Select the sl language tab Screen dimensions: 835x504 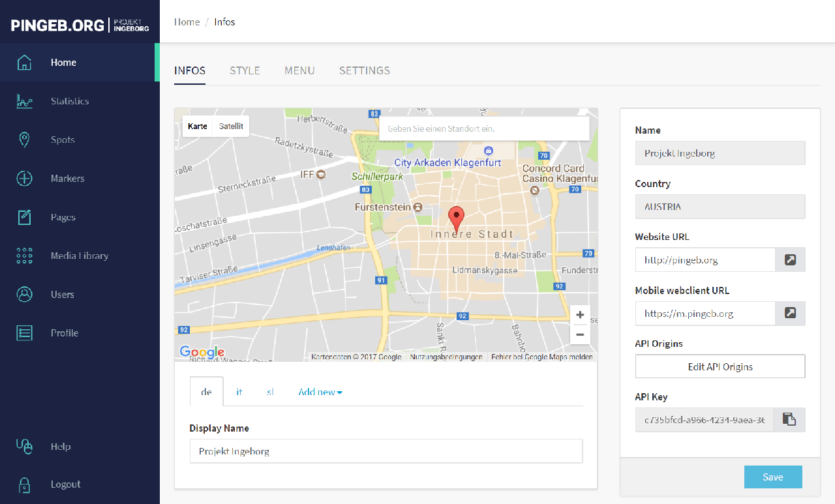[270, 392]
